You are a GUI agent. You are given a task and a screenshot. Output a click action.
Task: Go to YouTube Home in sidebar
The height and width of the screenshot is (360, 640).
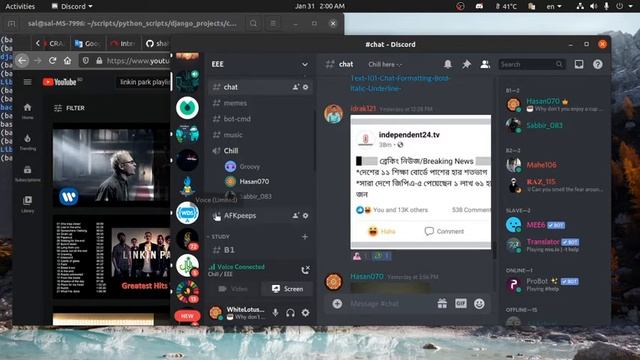[27, 111]
